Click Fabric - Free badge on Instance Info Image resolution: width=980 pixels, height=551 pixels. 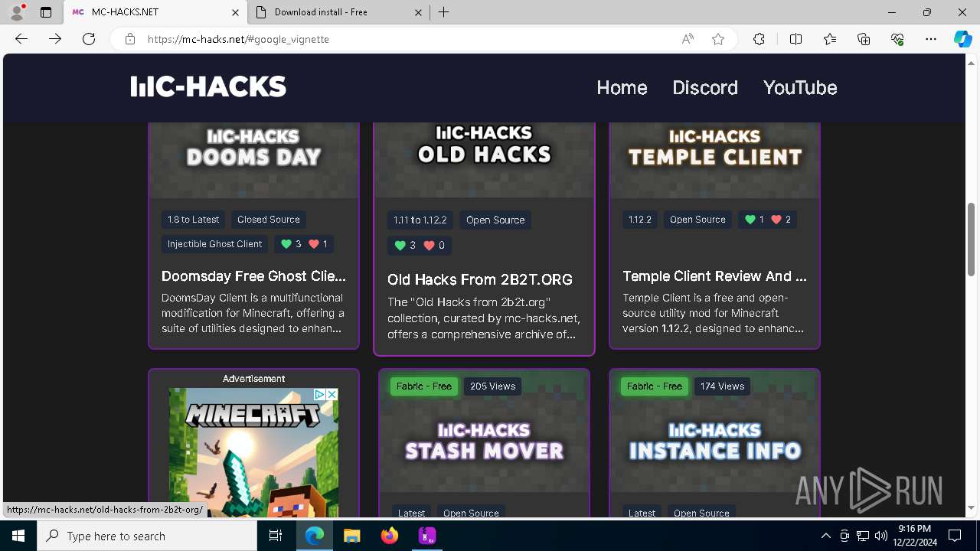tap(655, 386)
